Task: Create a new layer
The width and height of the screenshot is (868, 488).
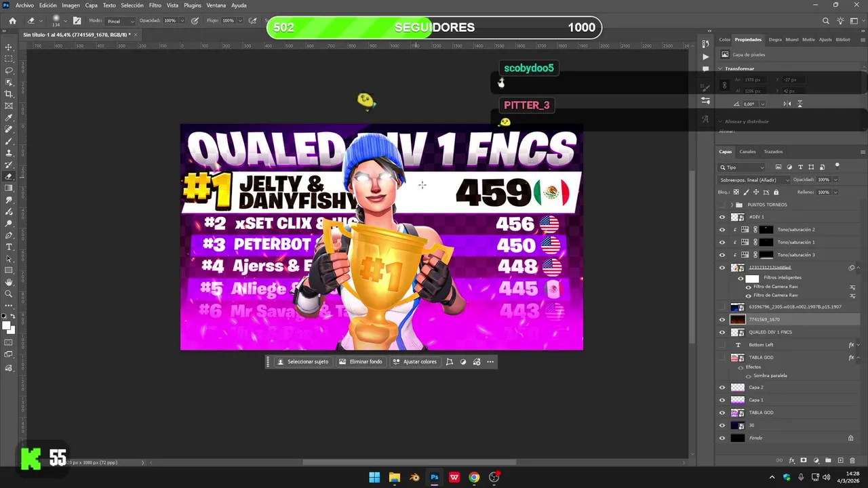Action: tap(840, 460)
